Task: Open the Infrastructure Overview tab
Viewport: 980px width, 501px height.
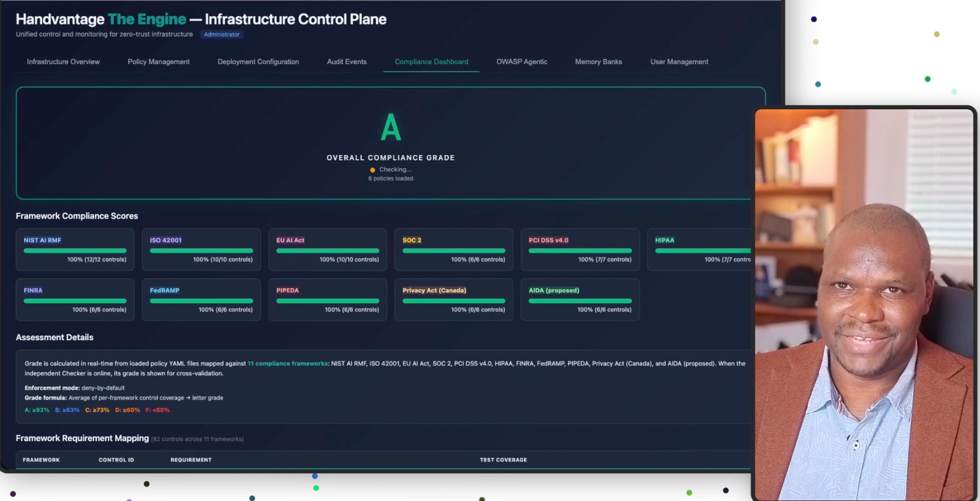Action: pos(63,62)
